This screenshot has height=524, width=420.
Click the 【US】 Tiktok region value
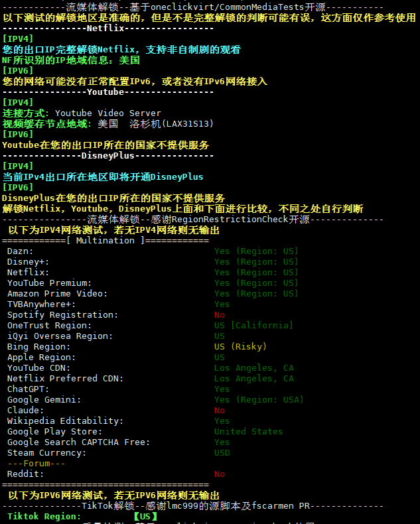pos(145,517)
